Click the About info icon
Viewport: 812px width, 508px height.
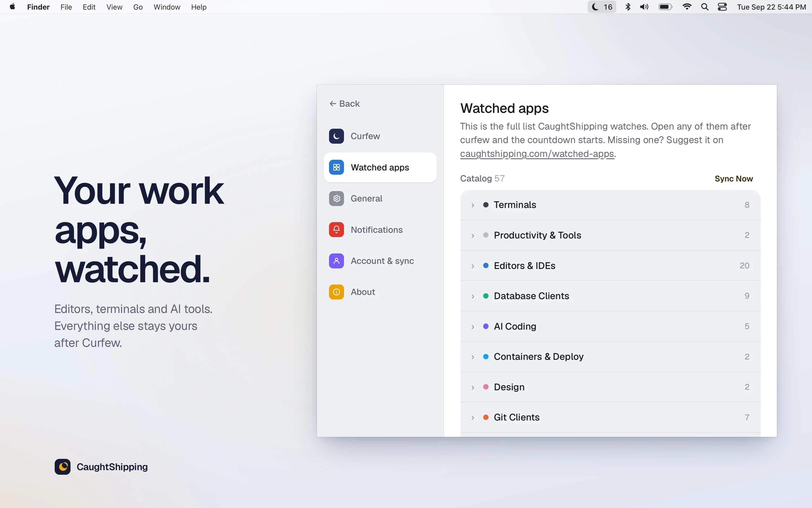(336, 292)
